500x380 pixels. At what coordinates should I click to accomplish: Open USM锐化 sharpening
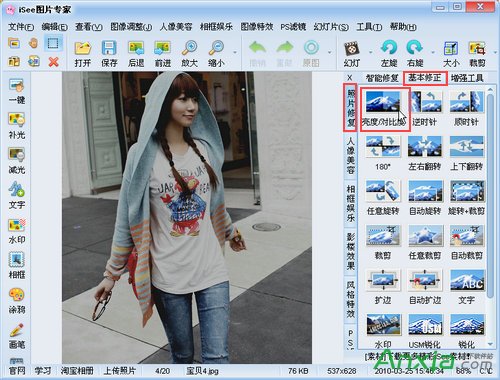coord(425,331)
